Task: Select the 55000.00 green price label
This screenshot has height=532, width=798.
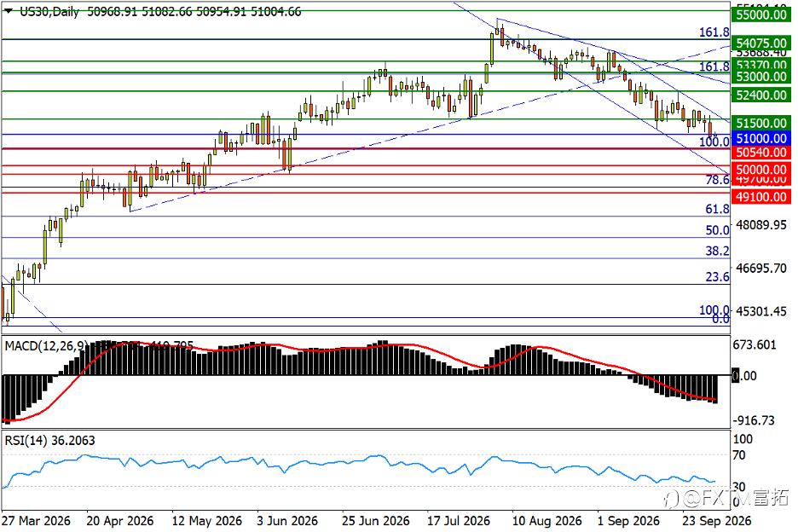Action: pyautogui.click(x=761, y=14)
